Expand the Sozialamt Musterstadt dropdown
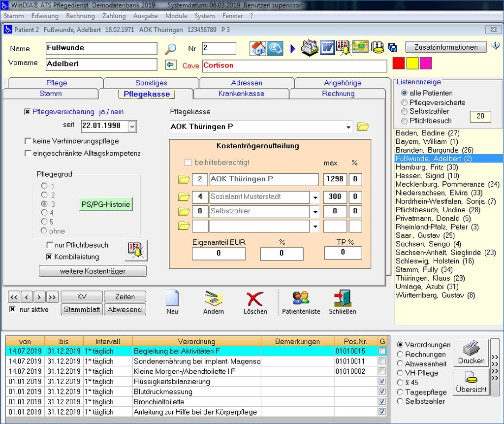The height and width of the screenshot is (424, 504). coord(315,197)
